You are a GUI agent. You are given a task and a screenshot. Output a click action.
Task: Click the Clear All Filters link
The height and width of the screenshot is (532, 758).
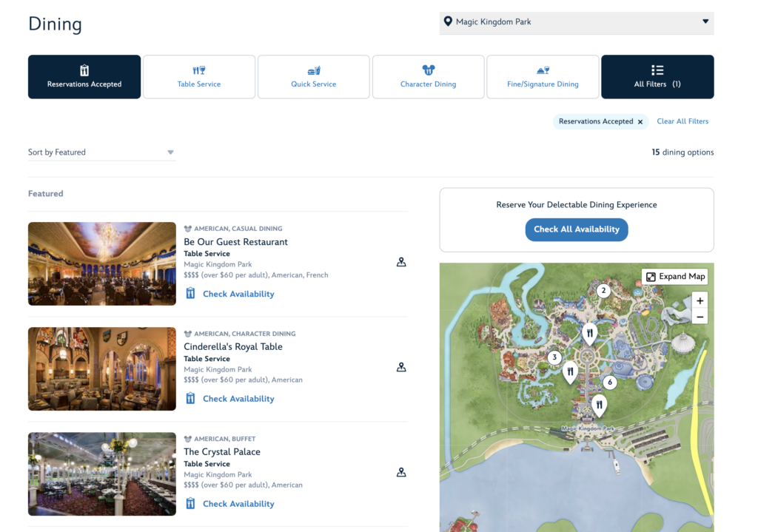682,121
